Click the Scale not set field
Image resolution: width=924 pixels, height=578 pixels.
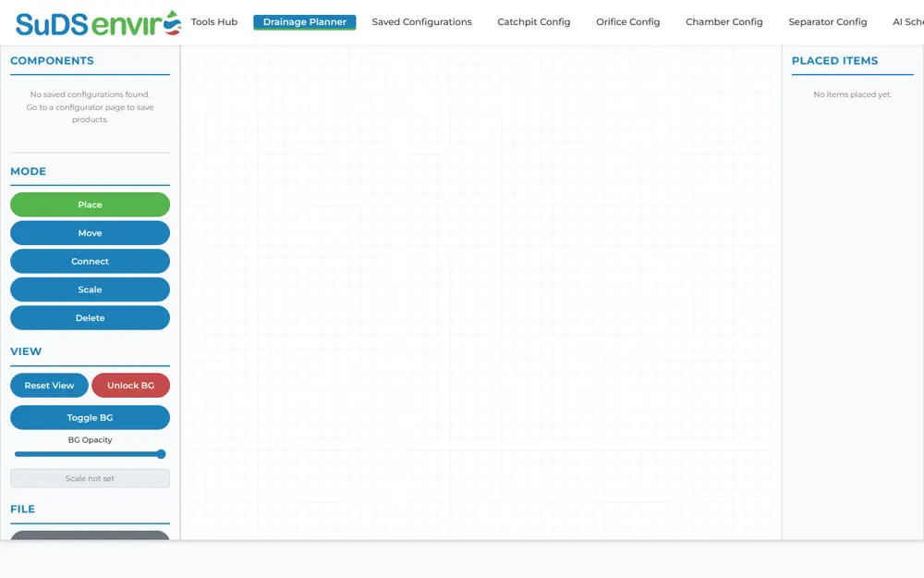point(91,478)
